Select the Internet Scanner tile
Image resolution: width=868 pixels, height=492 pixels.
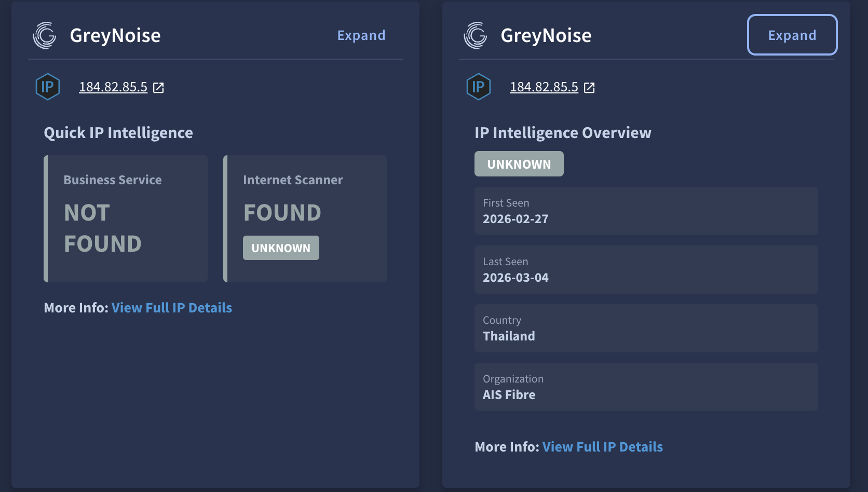coord(305,218)
